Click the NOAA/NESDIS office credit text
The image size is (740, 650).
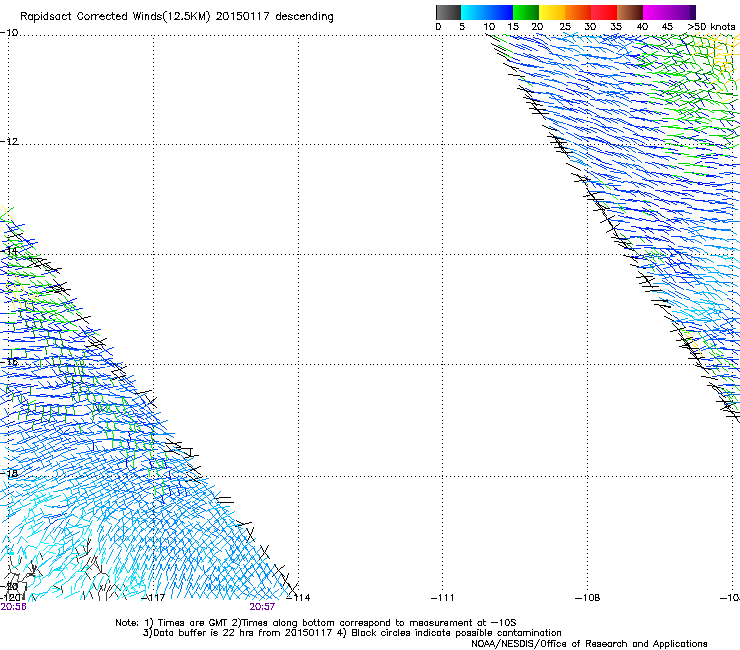click(x=589, y=644)
